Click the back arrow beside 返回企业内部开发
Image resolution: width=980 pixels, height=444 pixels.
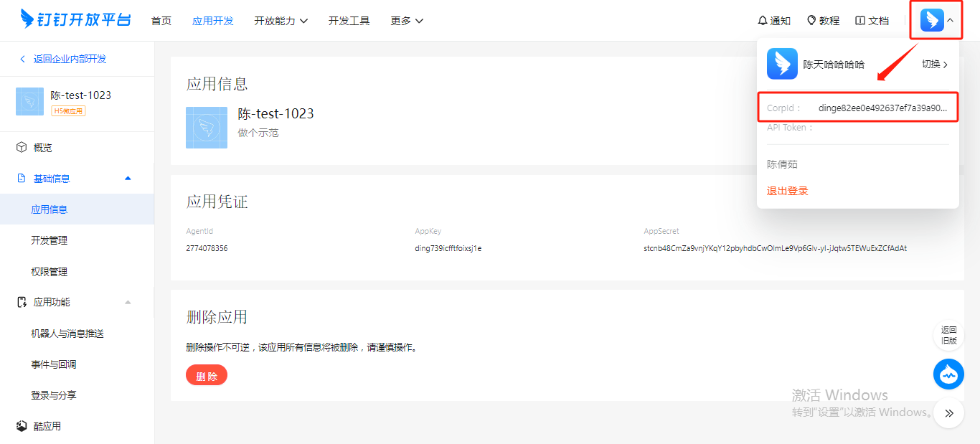pyautogui.click(x=22, y=59)
